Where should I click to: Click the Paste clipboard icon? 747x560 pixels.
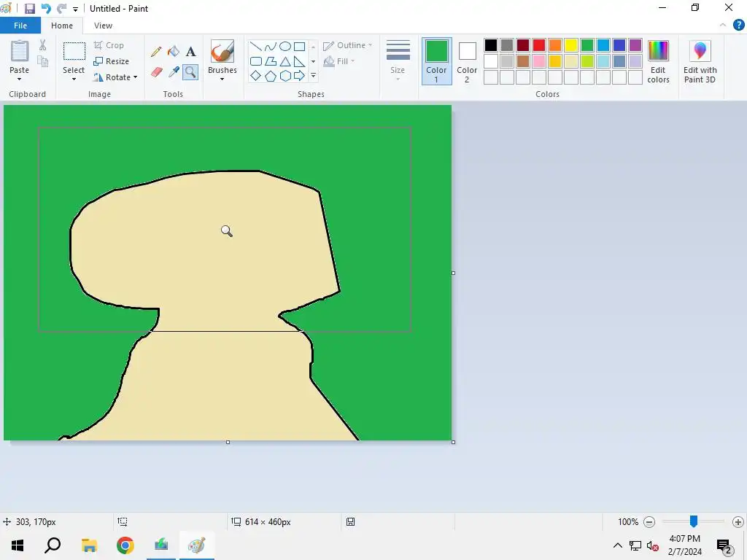(x=20, y=52)
